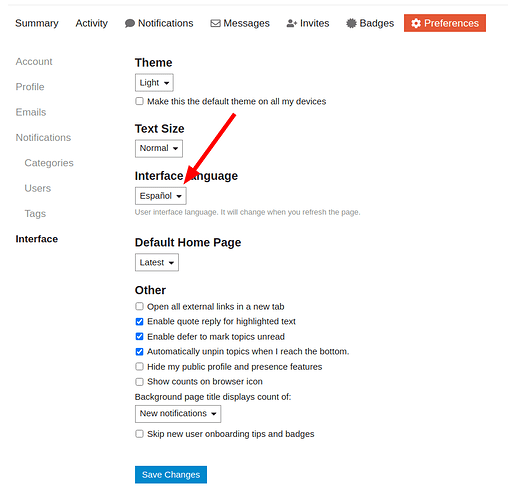Uncheck Enable quote reply for highlighted text
The width and height of the screenshot is (508, 500).
[x=139, y=321]
